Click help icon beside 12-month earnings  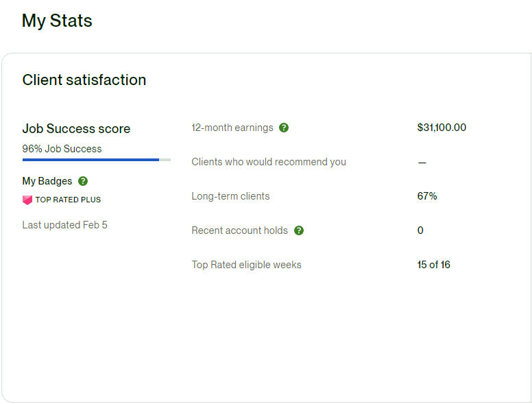pos(284,128)
